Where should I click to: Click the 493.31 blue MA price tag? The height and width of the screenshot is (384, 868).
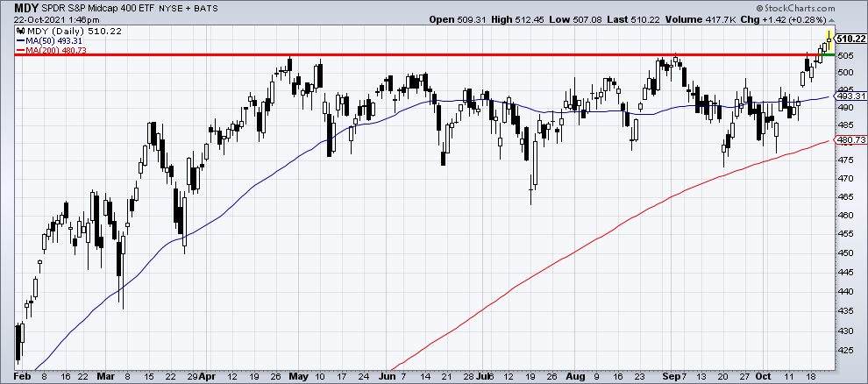click(x=852, y=96)
